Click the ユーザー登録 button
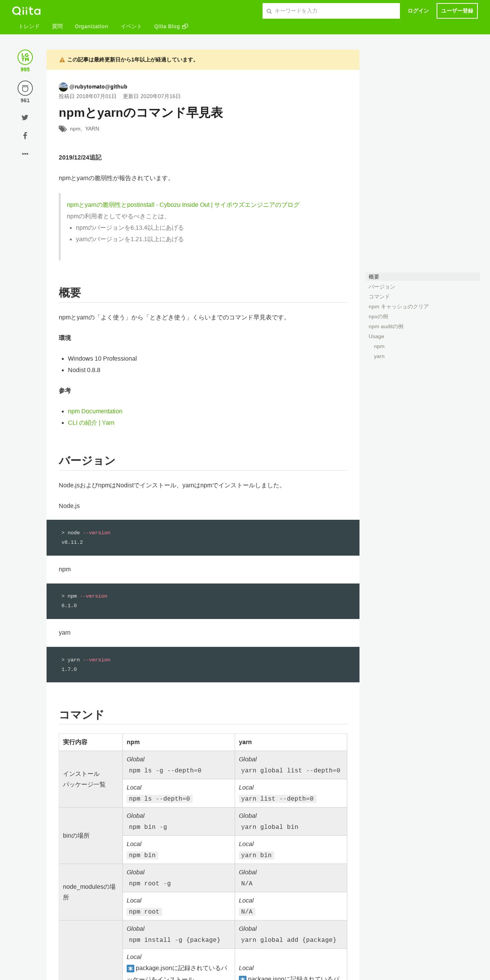This screenshot has height=980, width=490. pyautogui.click(x=457, y=11)
